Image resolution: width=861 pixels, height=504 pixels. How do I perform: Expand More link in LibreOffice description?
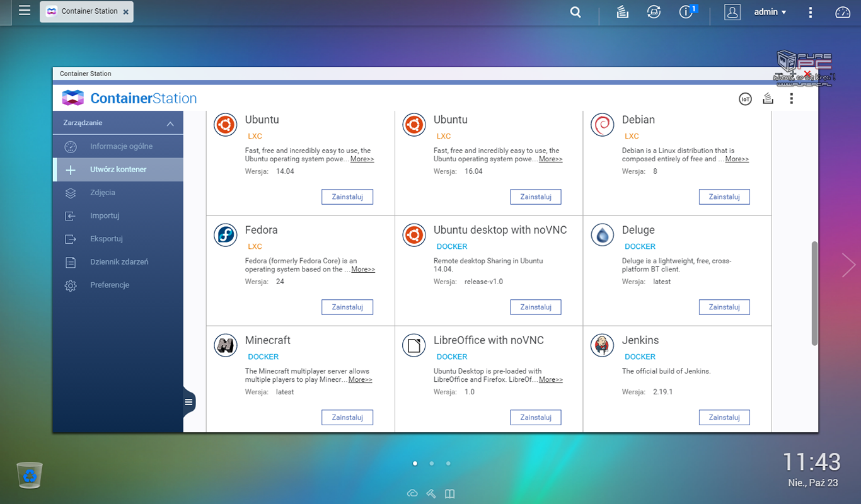[551, 379]
